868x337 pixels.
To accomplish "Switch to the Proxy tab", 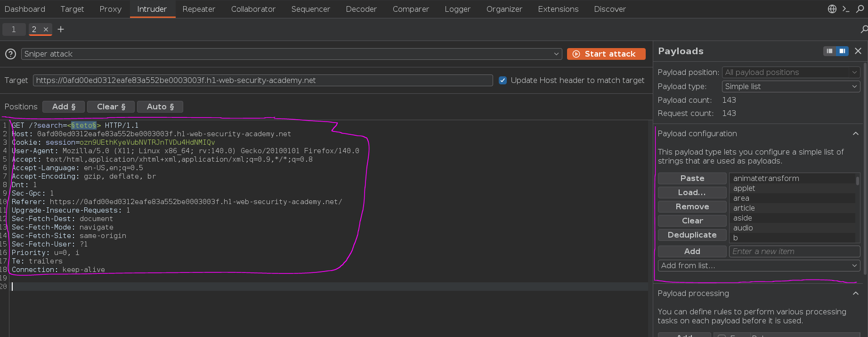I will (110, 9).
